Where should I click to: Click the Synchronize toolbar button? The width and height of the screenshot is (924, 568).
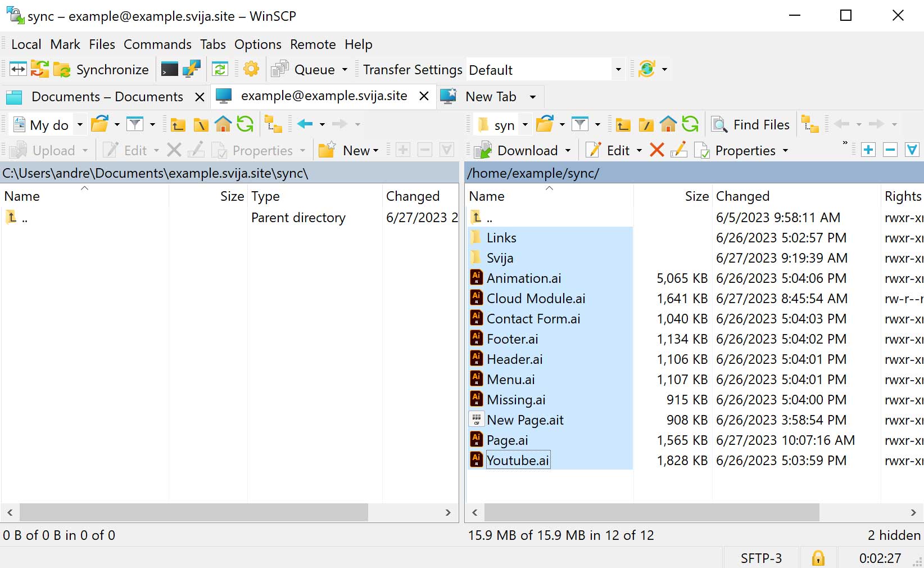102,70
